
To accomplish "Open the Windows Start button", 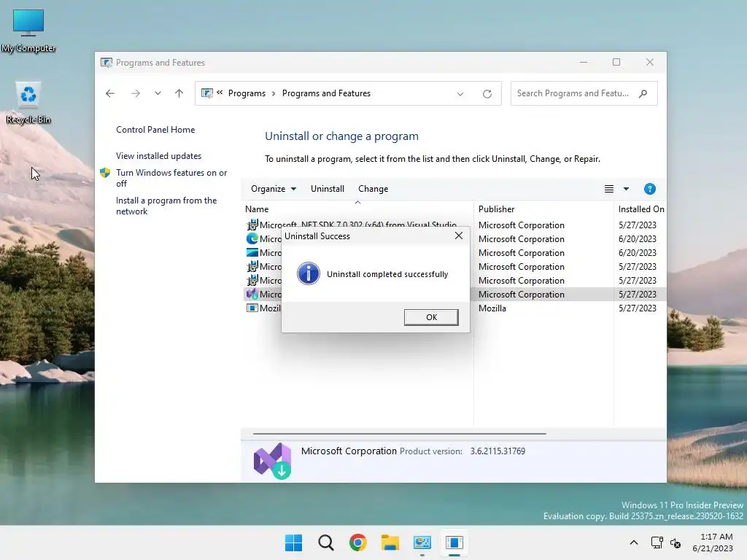I will 293,542.
